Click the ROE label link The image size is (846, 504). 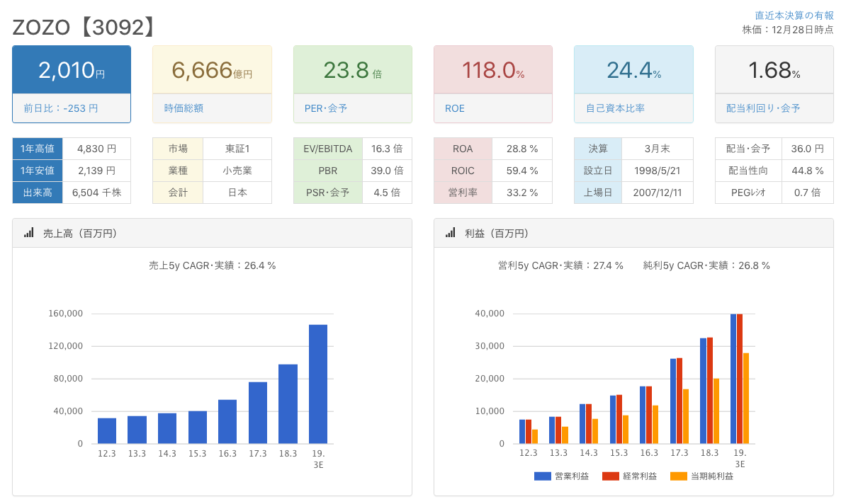point(455,108)
